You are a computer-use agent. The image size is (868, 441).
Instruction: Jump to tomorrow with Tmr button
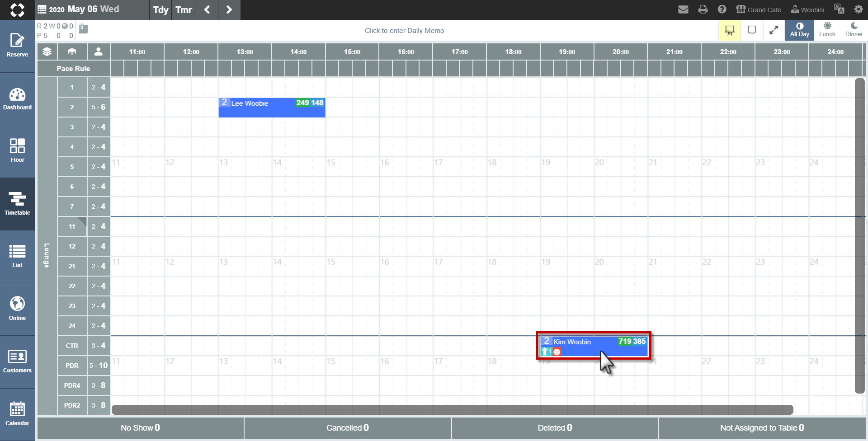(184, 10)
